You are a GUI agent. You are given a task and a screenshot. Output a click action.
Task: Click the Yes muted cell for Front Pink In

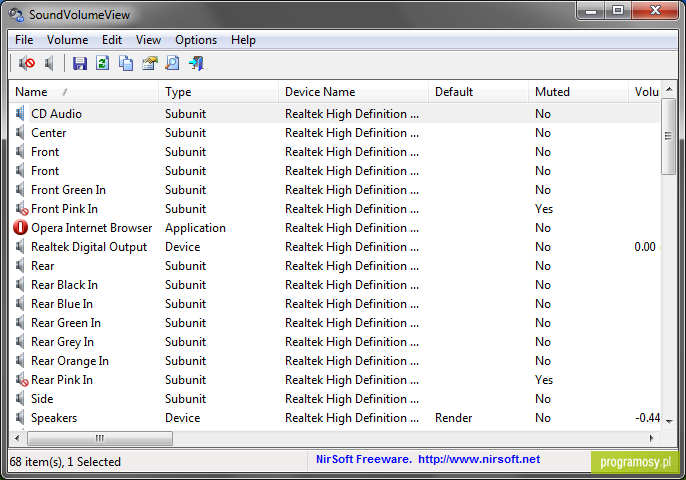[x=544, y=209]
